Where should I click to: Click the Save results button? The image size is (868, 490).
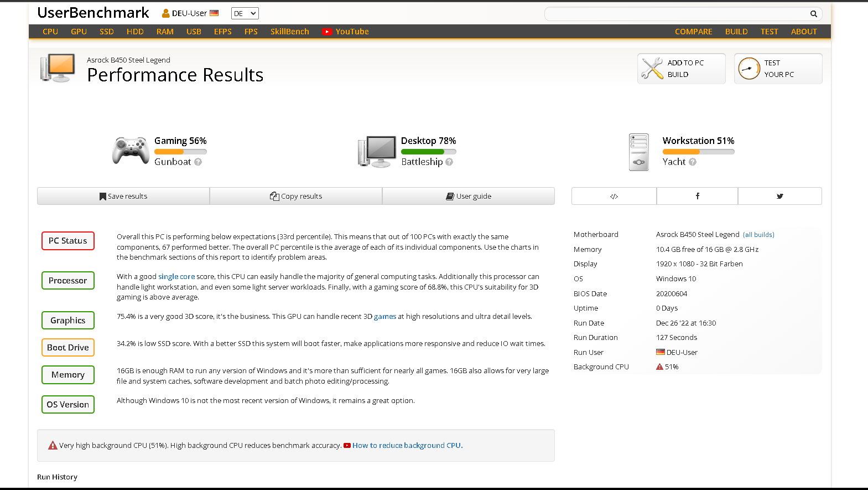coord(123,196)
